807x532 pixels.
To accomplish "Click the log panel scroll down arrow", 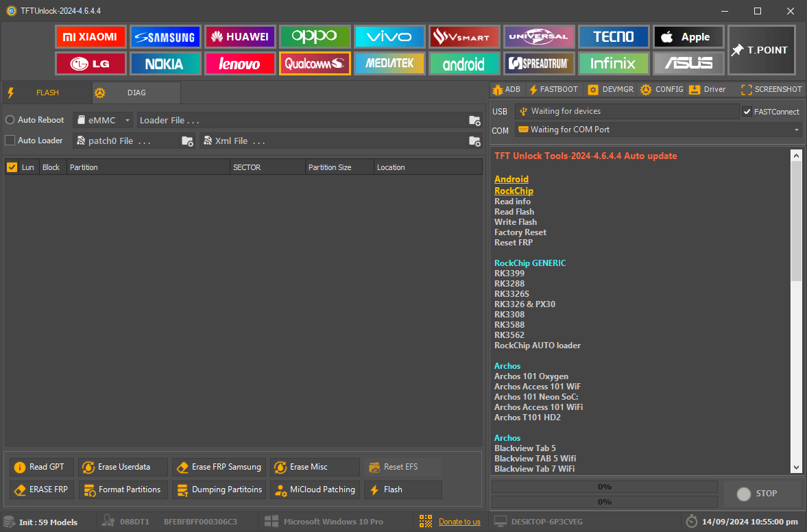I will point(796,467).
